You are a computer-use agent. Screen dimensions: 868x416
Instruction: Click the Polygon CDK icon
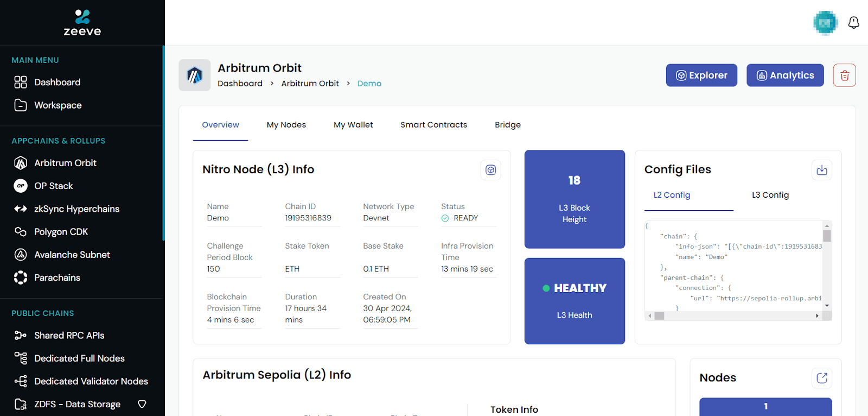(x=21, y=232)
